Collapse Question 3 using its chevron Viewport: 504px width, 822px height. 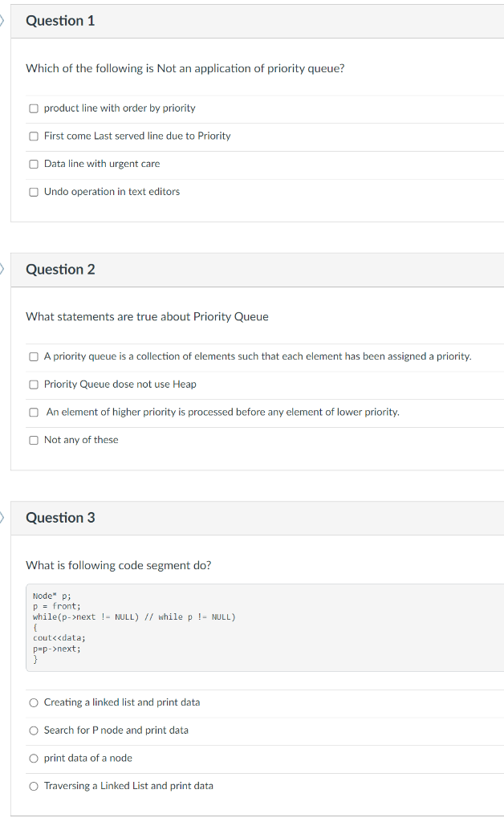(x=2, y=518)
